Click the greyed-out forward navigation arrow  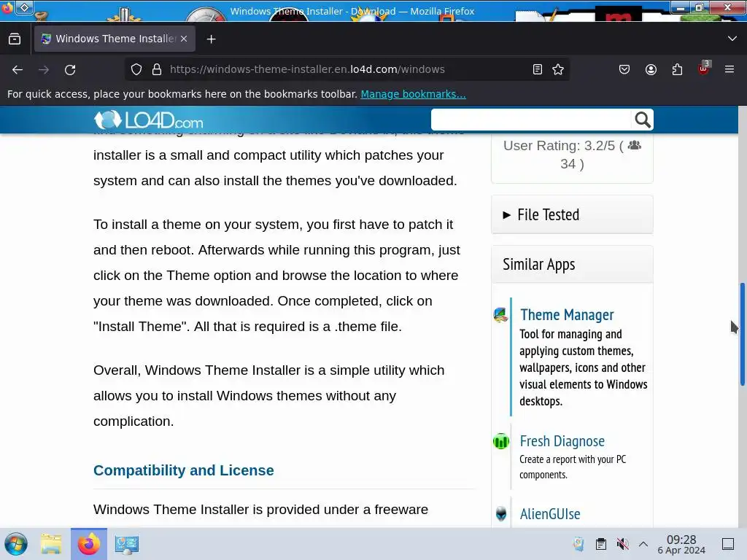pos(44,69)
